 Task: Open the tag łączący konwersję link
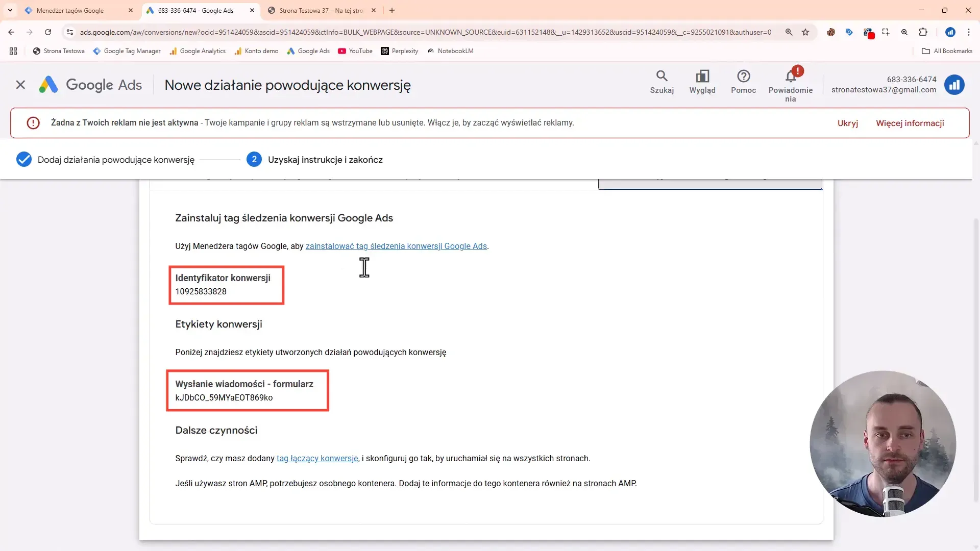click(317, 458)
